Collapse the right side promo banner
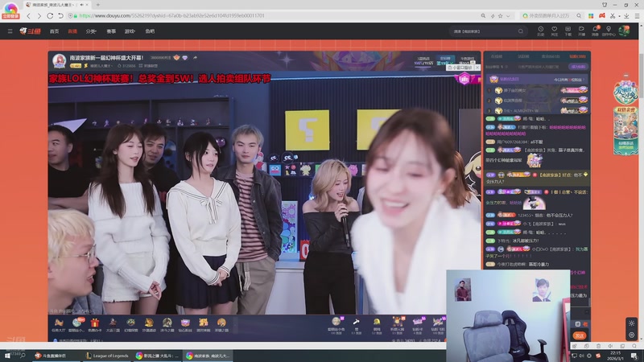The image size is (644, 362). (626, 76)
